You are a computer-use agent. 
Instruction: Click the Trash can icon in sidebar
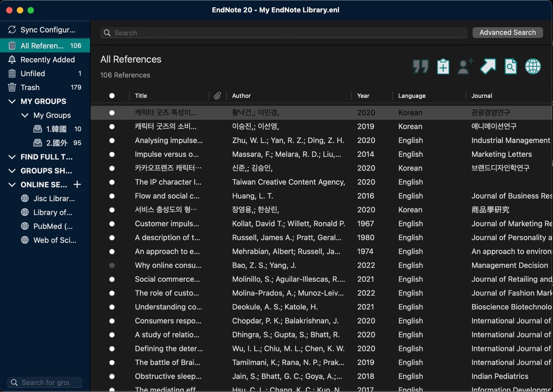coord(12,87)
